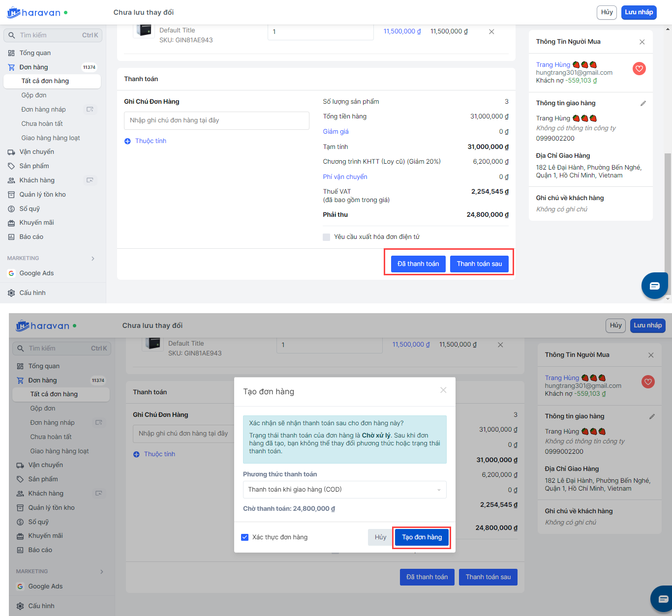Click the Thuộc tính link in upper screenshot
Viewport: 672px width, 616px height.
coord(151,141)
